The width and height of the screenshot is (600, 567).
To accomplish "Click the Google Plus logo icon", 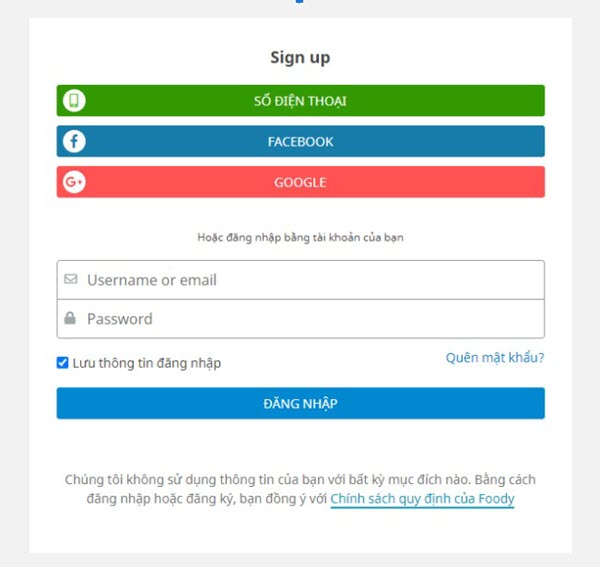I will 74,182.
